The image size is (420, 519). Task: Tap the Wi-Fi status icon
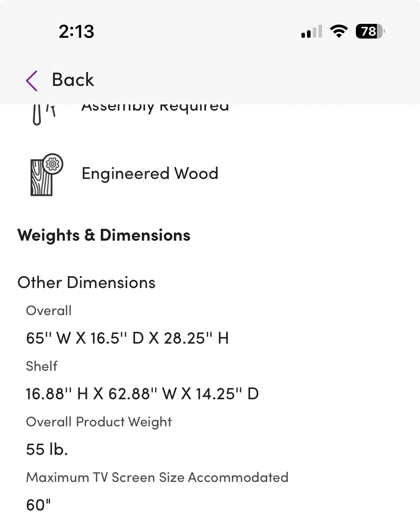[339, 31]
